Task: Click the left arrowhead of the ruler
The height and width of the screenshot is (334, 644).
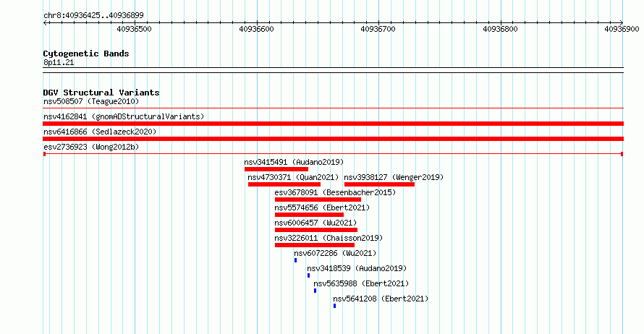Action: click(45, 23)
